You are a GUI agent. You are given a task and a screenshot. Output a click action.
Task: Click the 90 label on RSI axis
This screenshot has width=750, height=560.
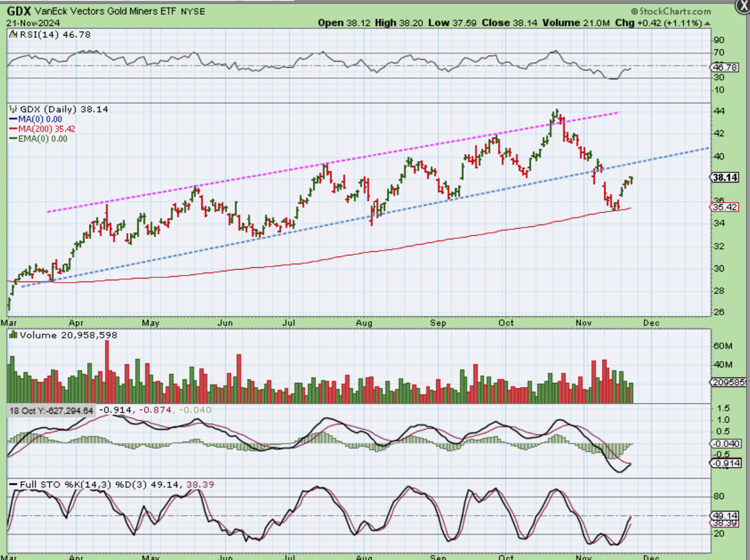[x=719, y=40]
